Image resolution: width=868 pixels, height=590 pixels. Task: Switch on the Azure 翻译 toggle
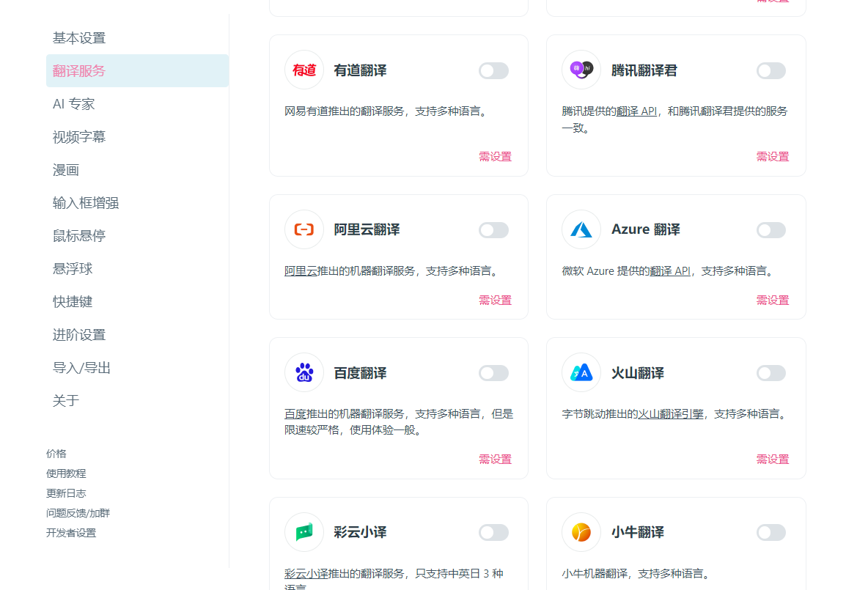coord(771,230)
